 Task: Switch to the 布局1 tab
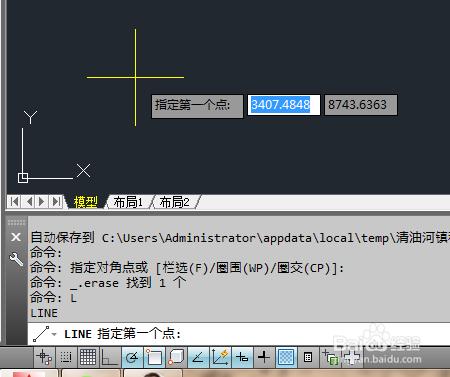click(x=128, y=202)
